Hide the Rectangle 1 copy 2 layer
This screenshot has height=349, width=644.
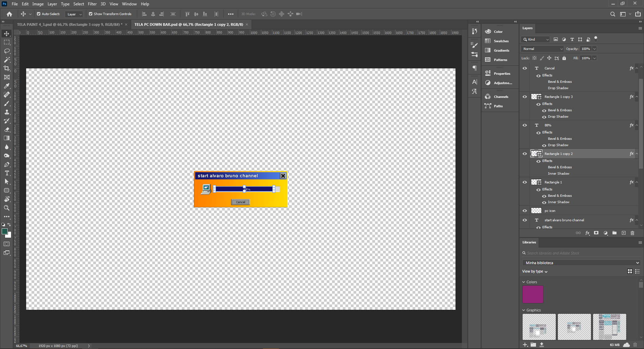tap(525, 154)
